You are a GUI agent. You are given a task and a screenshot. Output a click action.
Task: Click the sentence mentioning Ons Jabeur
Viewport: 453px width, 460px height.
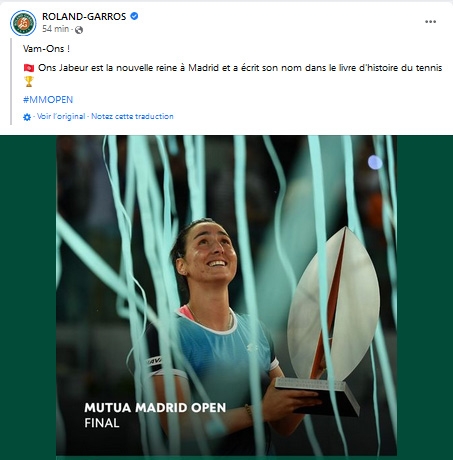[x=240, y=68]
